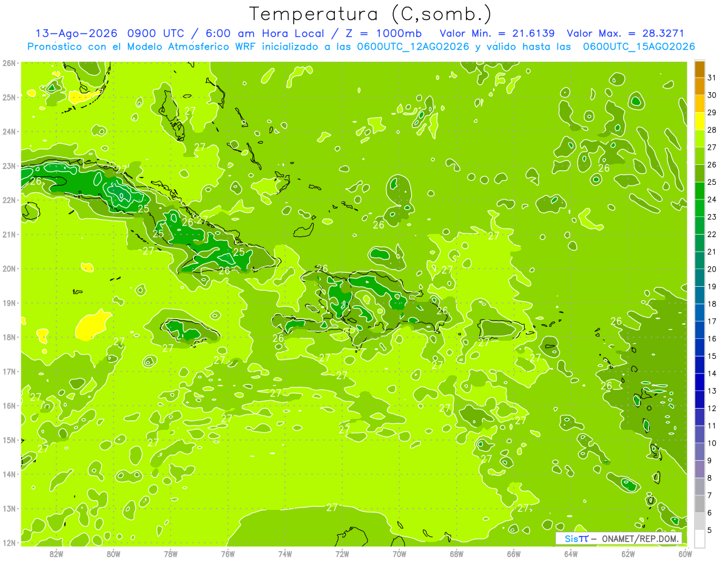Pick the orange swatch between 30 and 31
The height and width of the screenshot is (562, 728).
699,87
